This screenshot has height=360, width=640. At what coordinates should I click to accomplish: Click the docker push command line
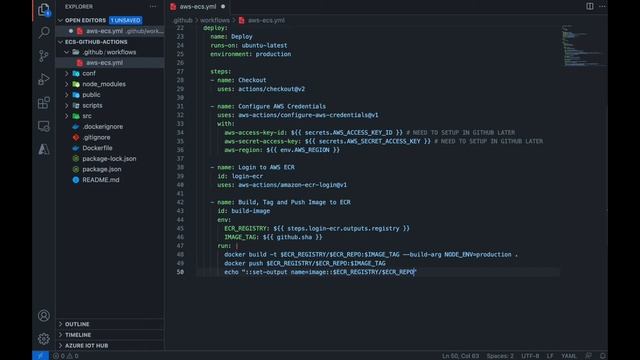coord(304,263)
